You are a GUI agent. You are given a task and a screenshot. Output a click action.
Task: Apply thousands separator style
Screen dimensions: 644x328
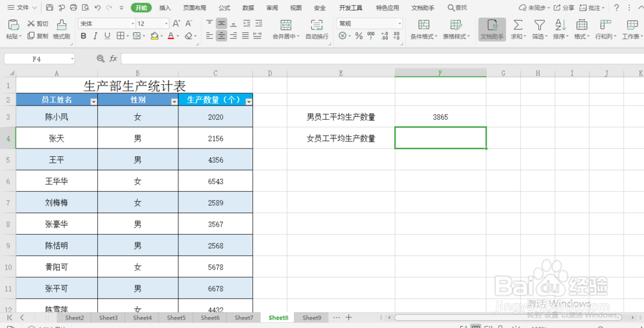[x=371, y=36]
